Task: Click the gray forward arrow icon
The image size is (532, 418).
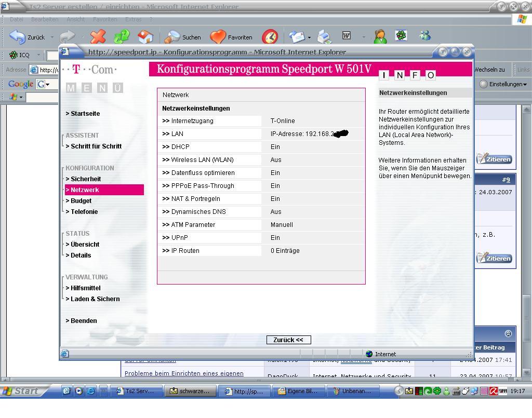Action: (67, 36)
